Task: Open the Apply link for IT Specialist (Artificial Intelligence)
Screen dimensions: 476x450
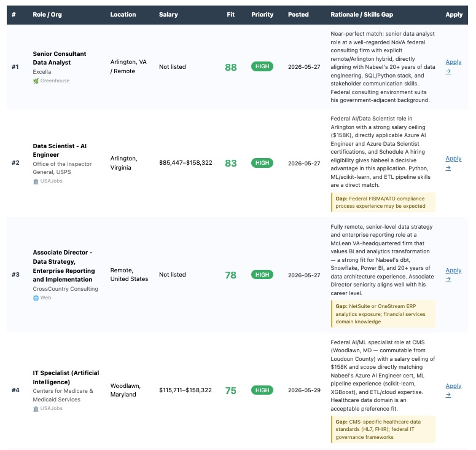Action: coord(453,390)
